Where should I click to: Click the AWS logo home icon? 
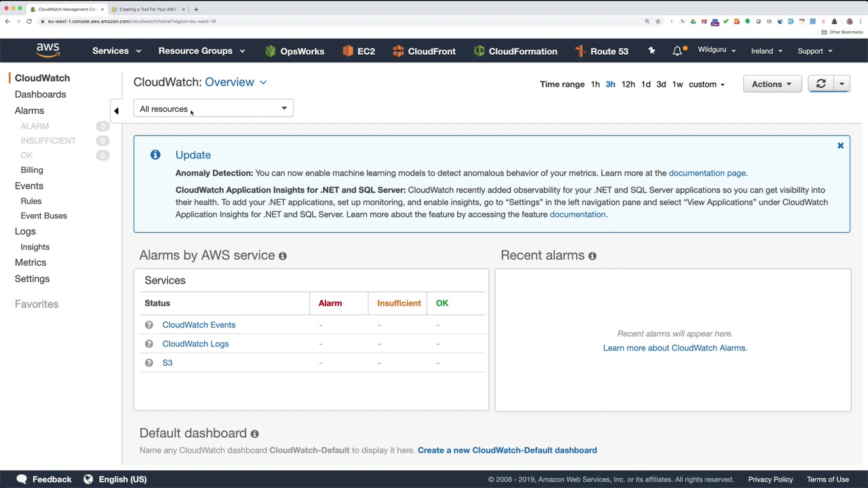pos(48,51)
